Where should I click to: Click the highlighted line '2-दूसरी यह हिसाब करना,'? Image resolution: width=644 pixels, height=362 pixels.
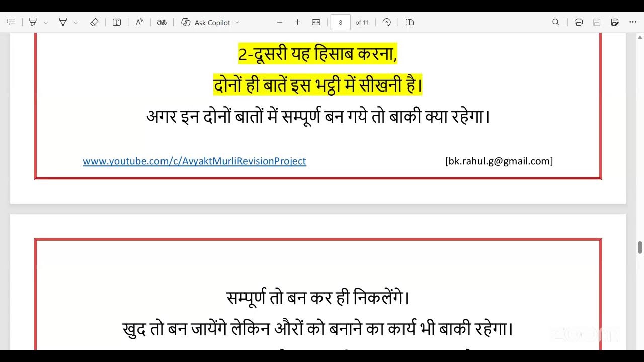tap(318, 54)
